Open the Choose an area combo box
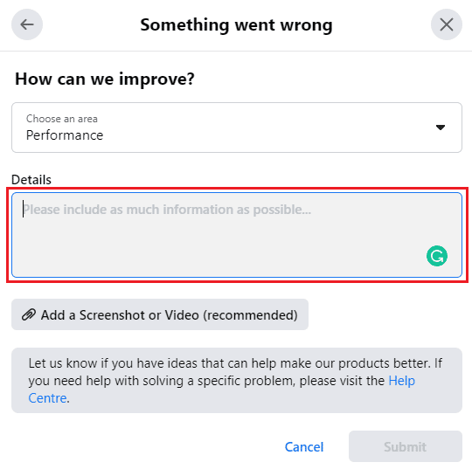The height and width of the screenshot is (476, 472). click(x=237, y=128)
